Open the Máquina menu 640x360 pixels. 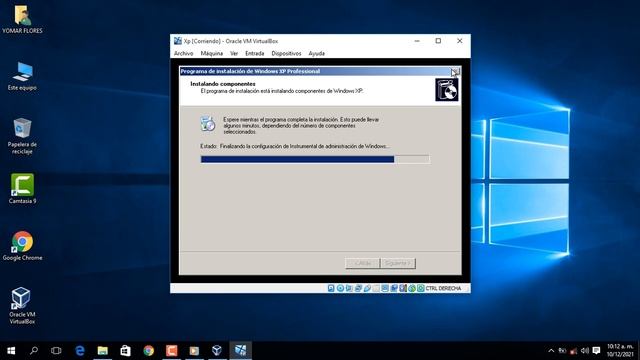coord(211,53)
